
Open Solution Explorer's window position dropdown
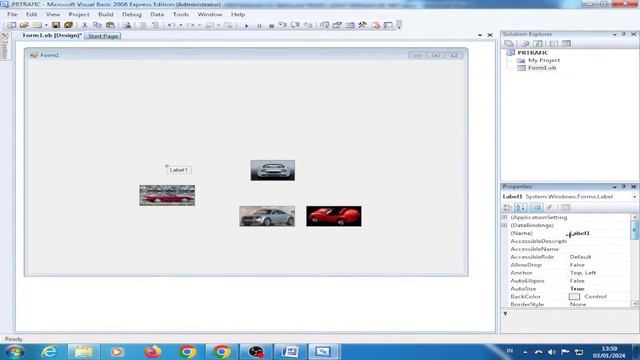coord(615,34)
